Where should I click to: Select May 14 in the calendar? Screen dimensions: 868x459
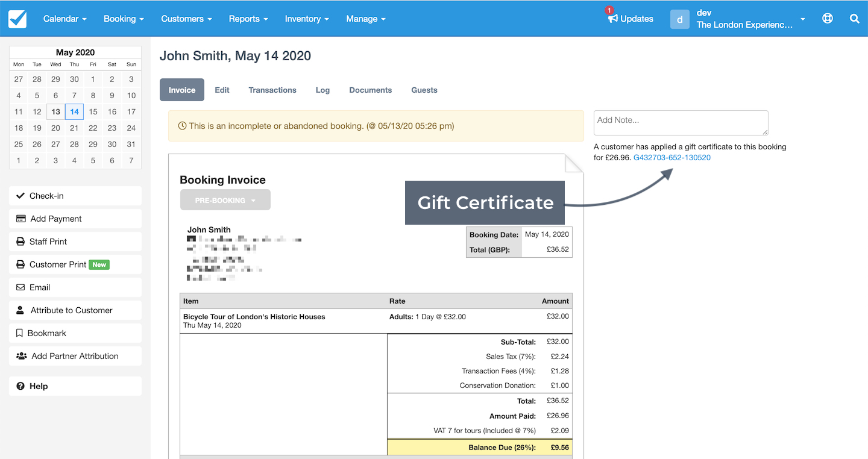click(x=74, y=111)
